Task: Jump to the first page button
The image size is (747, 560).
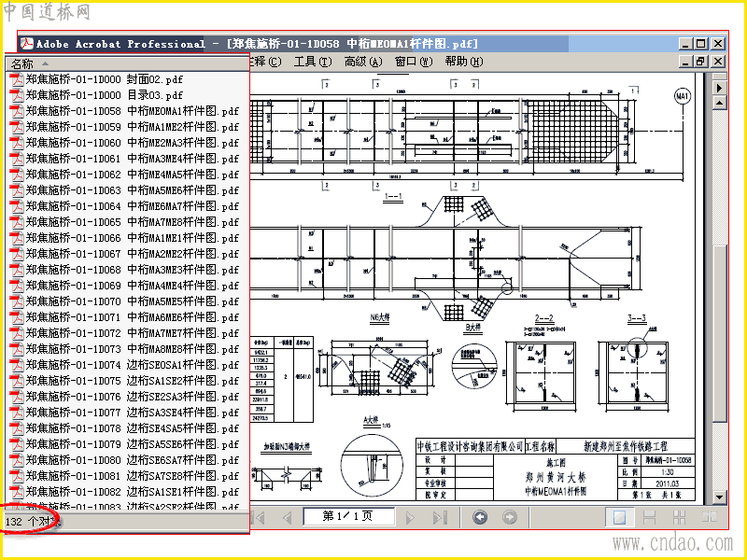Action: point(260,517)
